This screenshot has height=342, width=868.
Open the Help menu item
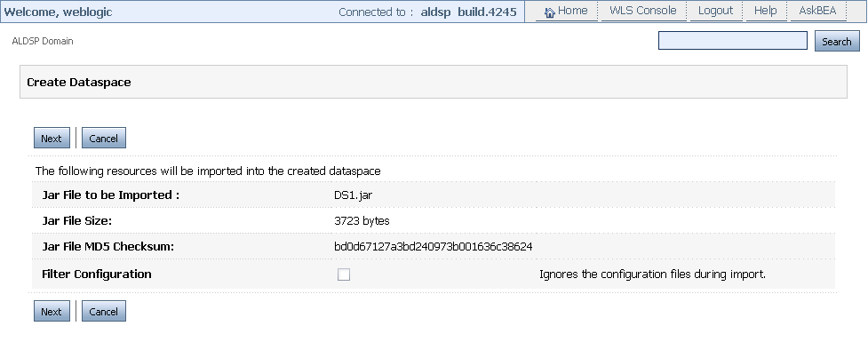[765, 11]
